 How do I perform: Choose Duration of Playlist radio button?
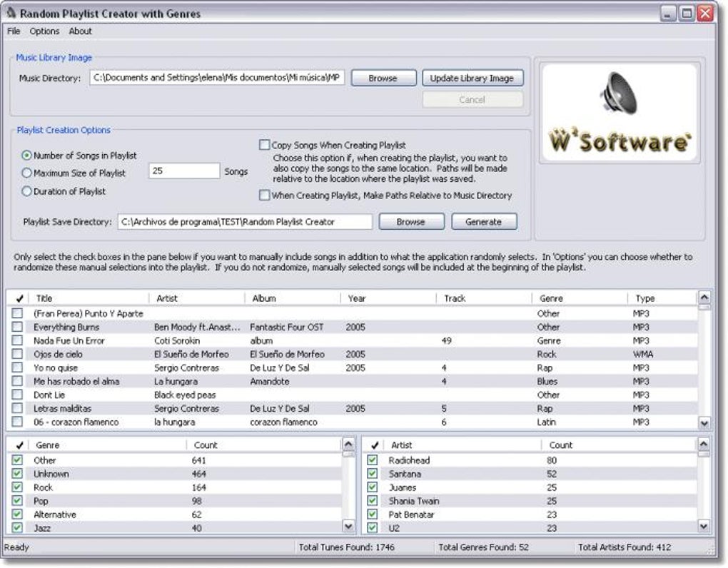27,191
